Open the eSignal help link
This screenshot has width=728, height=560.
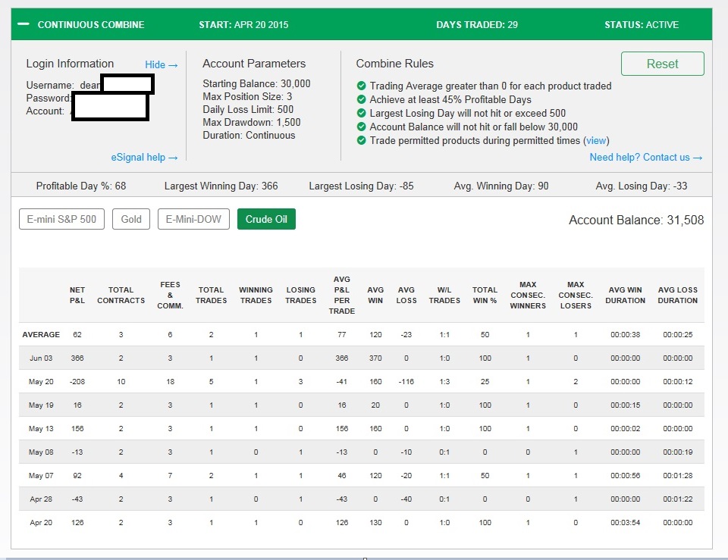[144, 158]
